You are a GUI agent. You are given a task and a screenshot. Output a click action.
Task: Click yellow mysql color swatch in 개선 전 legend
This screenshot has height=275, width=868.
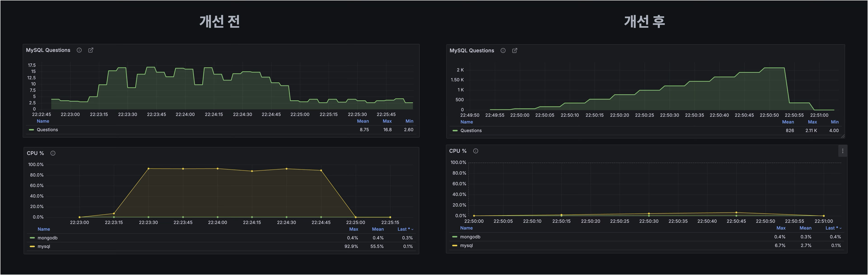[32, 247]
